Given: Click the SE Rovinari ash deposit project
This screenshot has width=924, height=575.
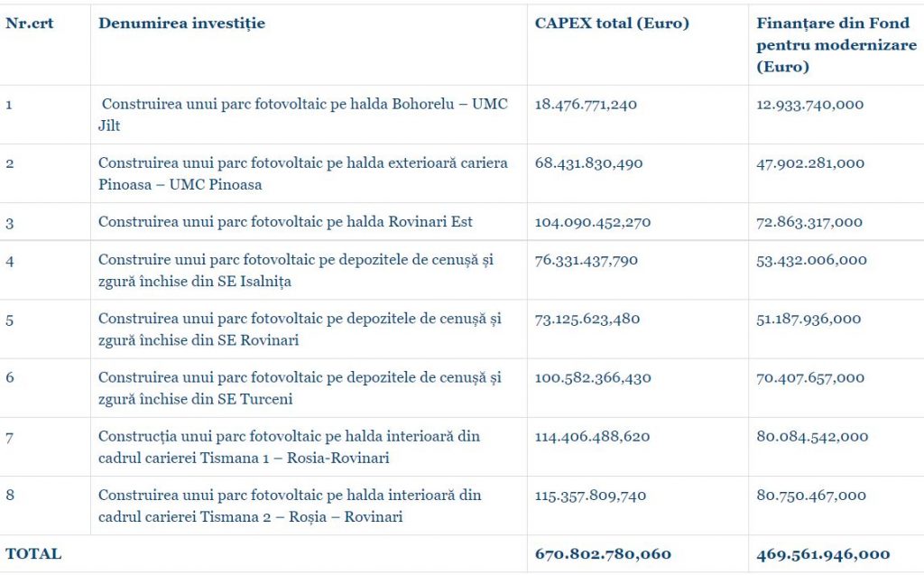Looking at the screenshot, I should point(301,329).
